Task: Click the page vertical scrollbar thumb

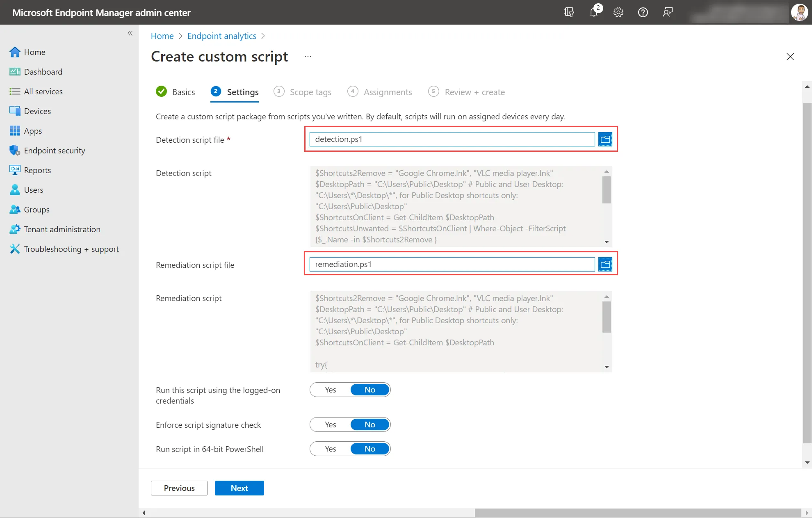Action: (x=807, y=273)
